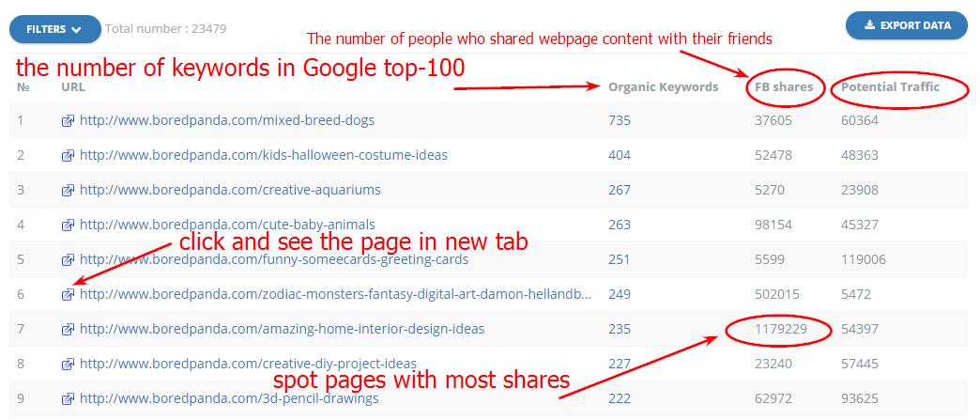Click the URL column header
The image size is (980, 420).
73,86
